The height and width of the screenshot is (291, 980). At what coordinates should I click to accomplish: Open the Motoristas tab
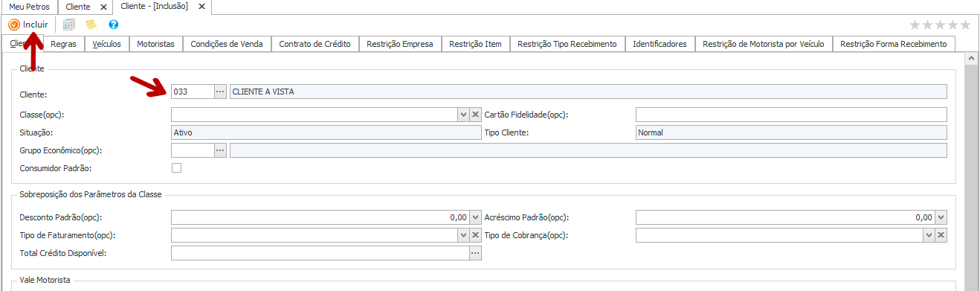155,44
